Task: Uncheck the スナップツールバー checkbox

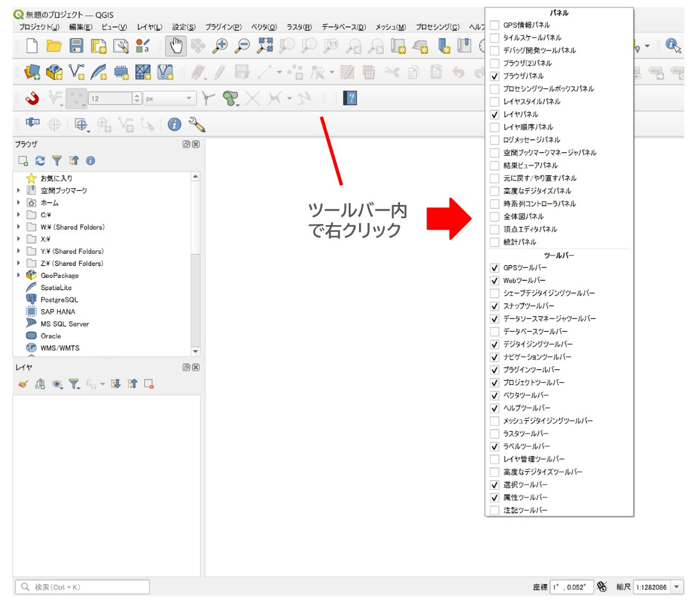Action: [494, 306]
